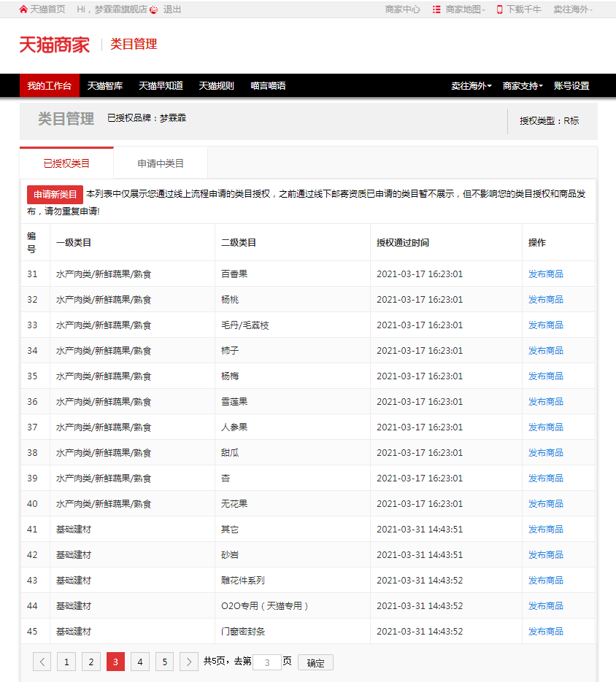Click 发布商品 for row 39 杏
Viewport: 616px width, 682px height.
point(546,478)
